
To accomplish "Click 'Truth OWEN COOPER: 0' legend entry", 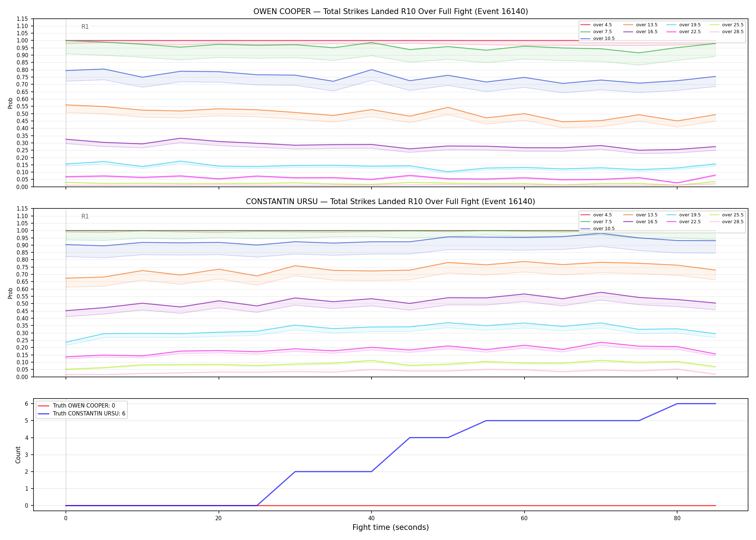I will (x=76, y=406).
